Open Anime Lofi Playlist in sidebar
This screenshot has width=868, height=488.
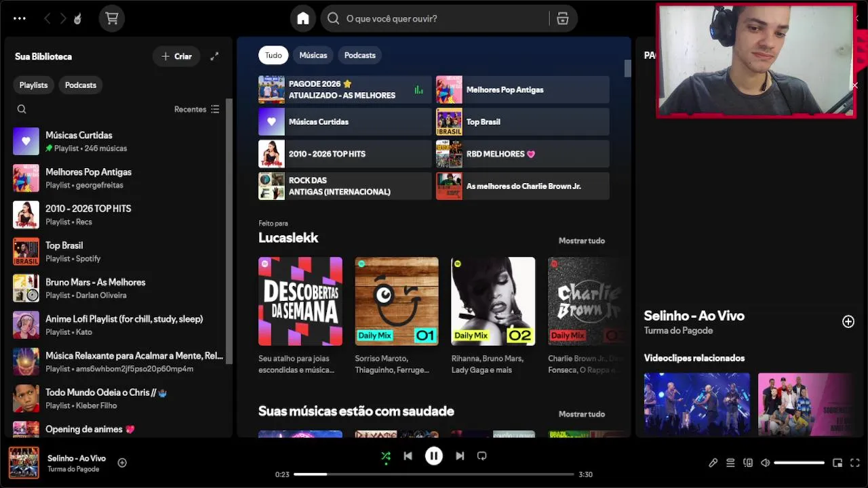point(117,325)
